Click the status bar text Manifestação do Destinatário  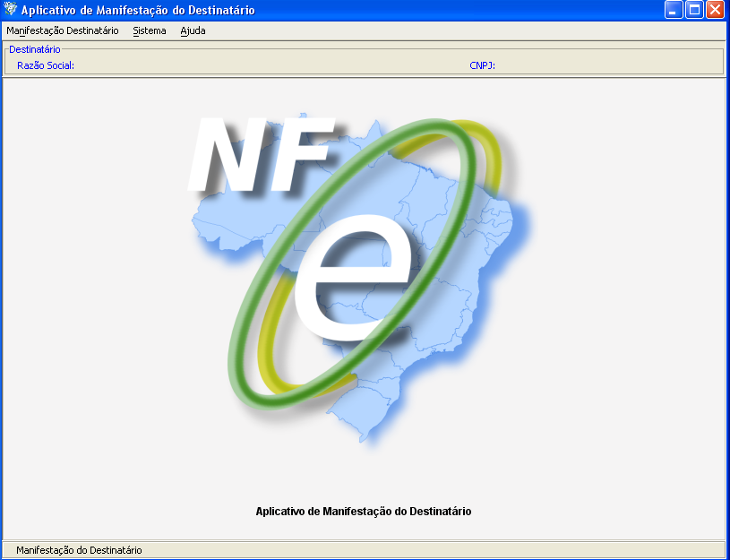click(79, 550)
